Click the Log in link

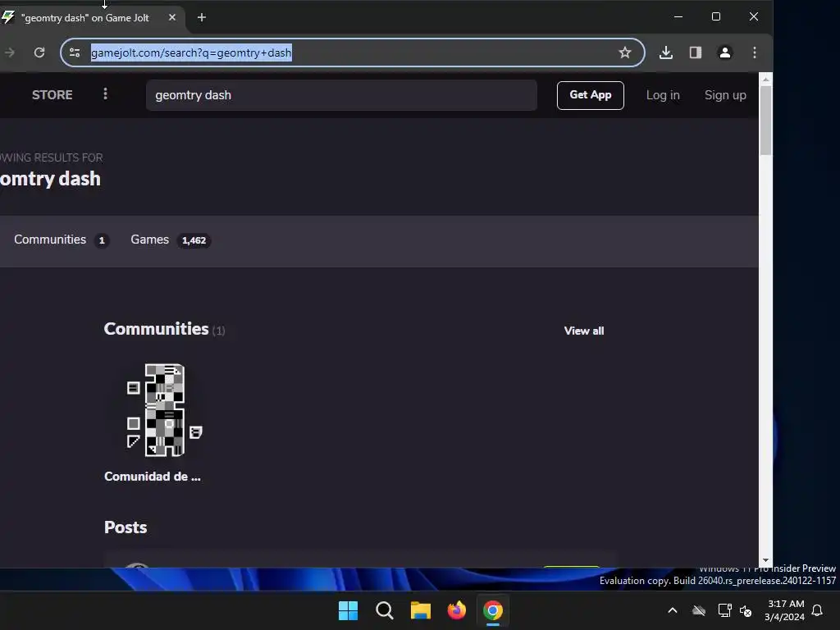663,95
